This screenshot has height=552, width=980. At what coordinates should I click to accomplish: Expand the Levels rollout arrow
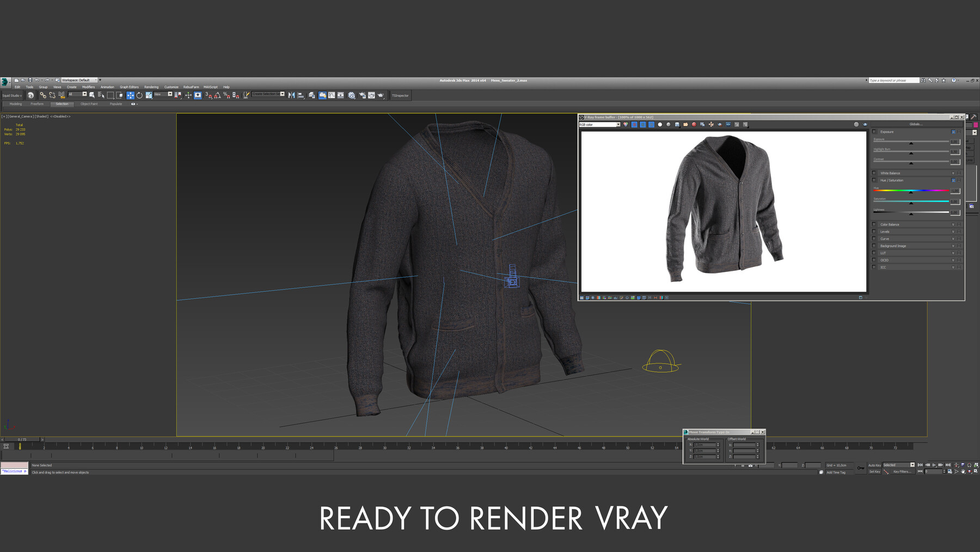(x=953, y=232)
